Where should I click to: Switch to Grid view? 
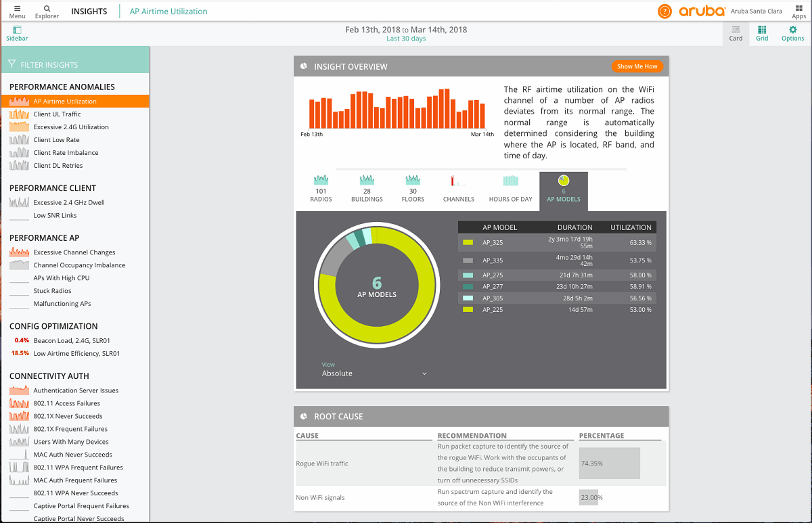(x=762, y=30)
